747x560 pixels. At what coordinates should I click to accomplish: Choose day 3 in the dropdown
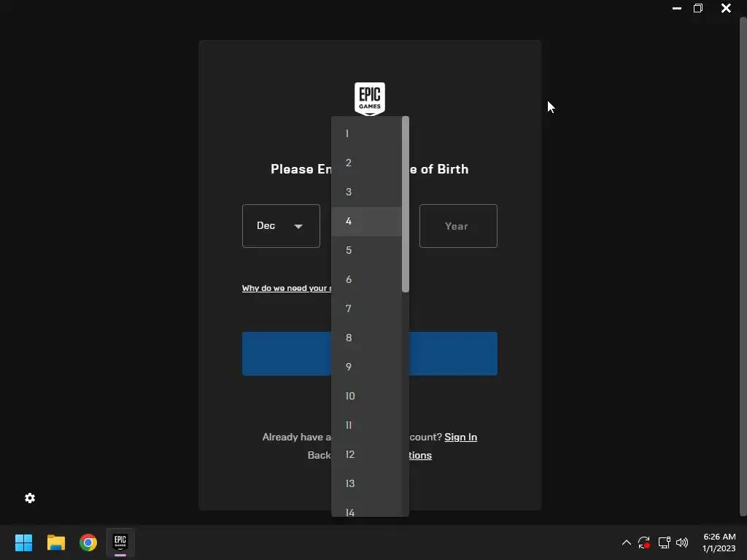coord(366,192)
